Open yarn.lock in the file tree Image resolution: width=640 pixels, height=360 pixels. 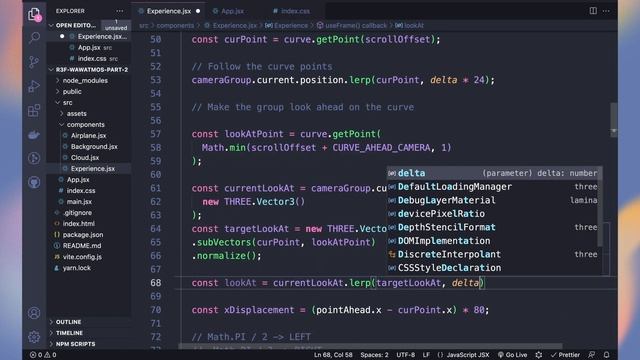(76, 268)
